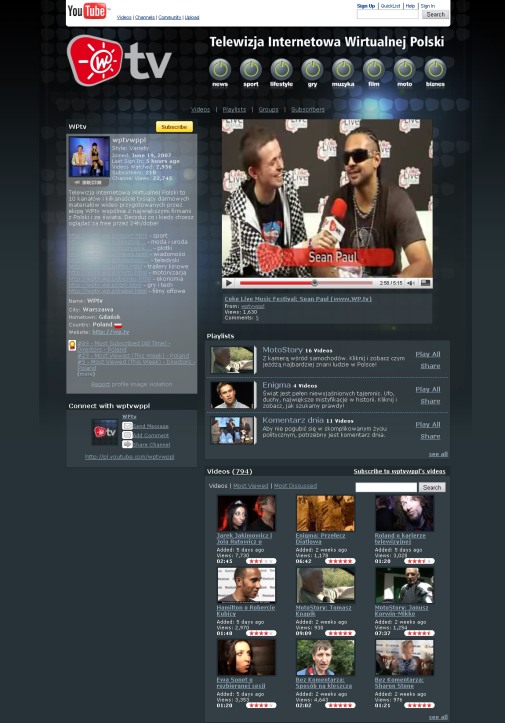
Task: Select the gry channel power icon
Action: point(312,69)
